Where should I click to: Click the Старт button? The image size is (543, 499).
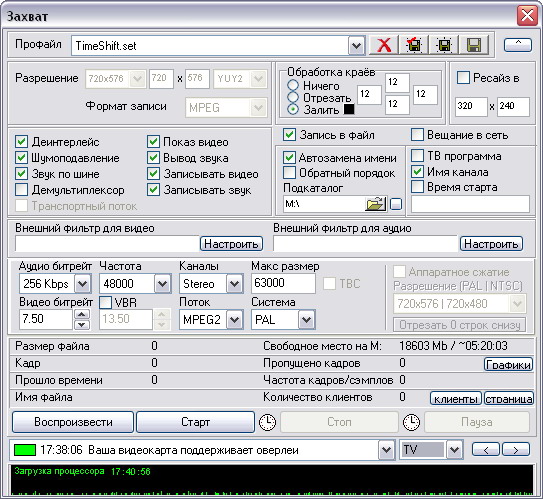click(x=195, y=422)
